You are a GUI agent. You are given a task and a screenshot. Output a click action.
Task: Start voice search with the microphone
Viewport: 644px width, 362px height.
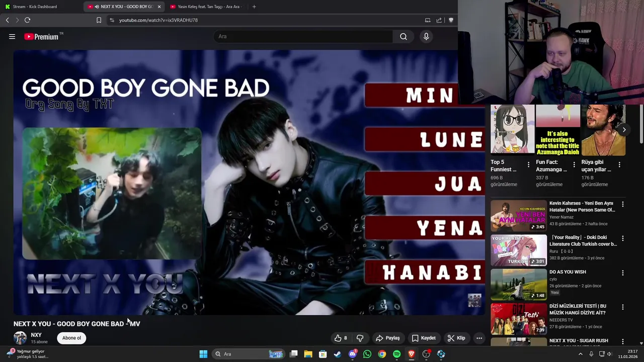click(426, 36)
